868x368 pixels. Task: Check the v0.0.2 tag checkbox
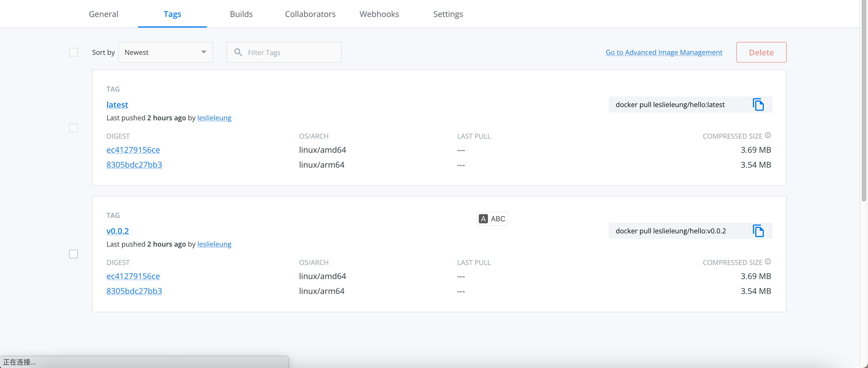point(73,254)
